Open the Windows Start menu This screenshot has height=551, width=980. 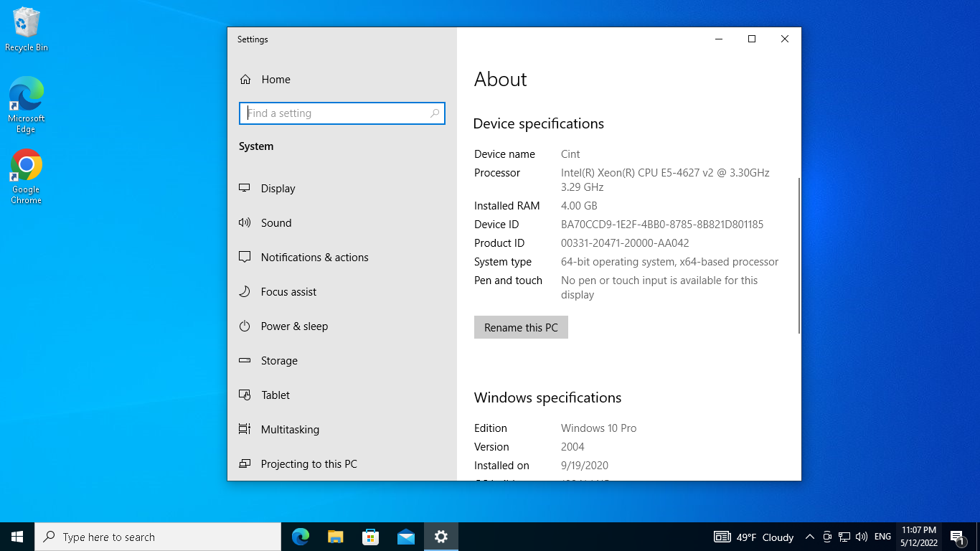click(x=17, y=537)
